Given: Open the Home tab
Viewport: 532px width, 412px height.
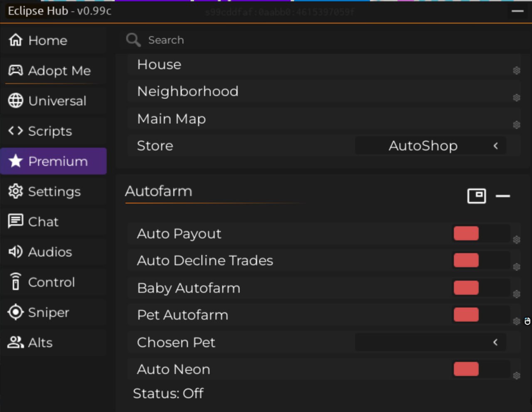Looking at the screenshot, I should point(54,40).
